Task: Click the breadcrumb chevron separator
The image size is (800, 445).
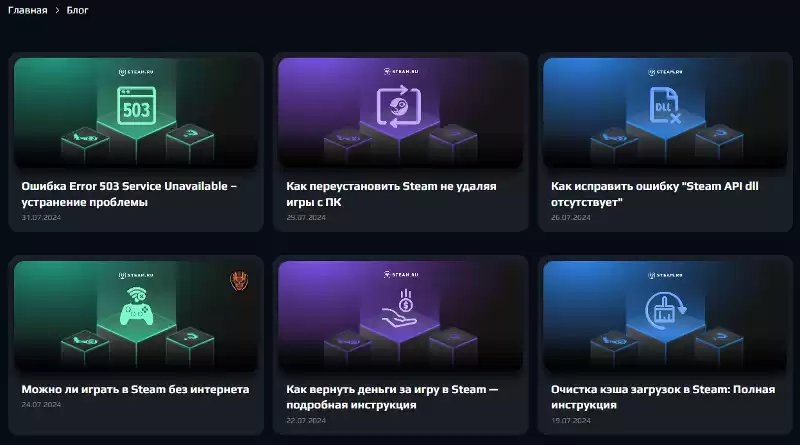Action: (x=57, y=10)
